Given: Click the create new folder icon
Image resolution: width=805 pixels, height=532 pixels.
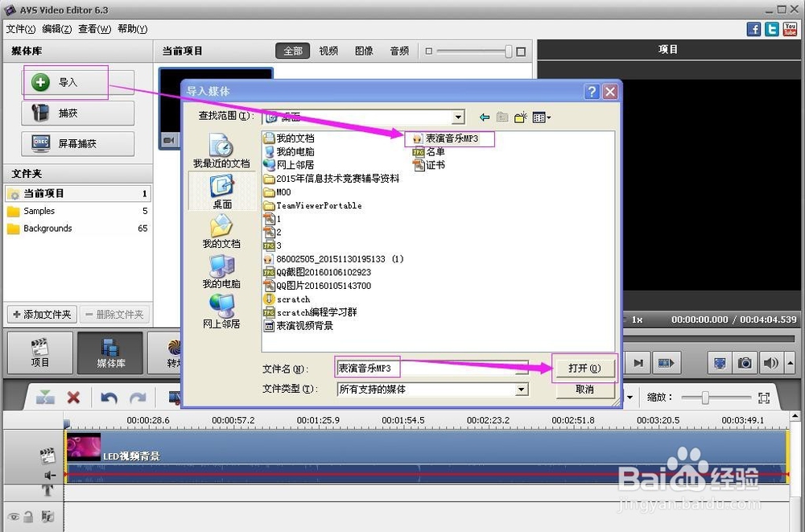Looking at the screenshot, I should 521,118.
